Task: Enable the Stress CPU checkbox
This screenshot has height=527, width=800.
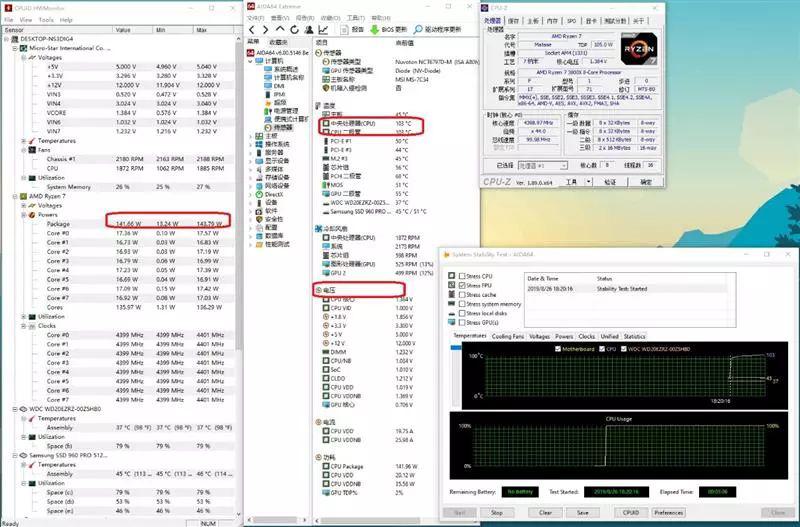Action: pos(462,276)
